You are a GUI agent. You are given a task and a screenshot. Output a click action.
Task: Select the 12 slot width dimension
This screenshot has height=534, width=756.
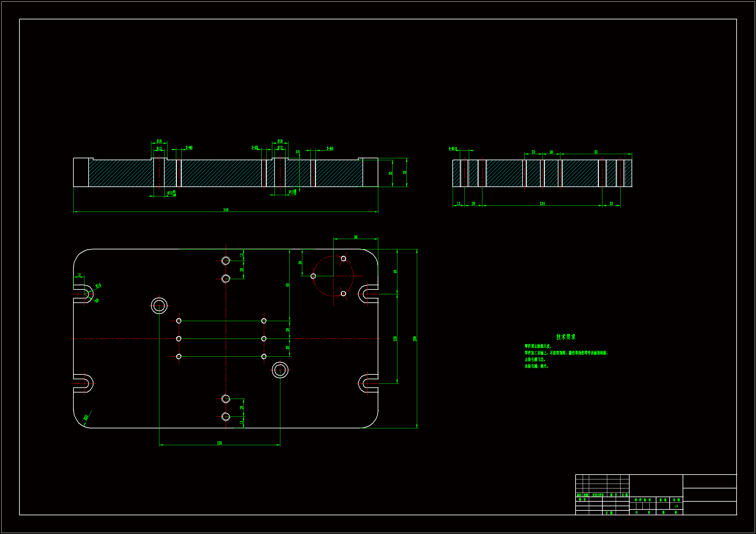79,275
